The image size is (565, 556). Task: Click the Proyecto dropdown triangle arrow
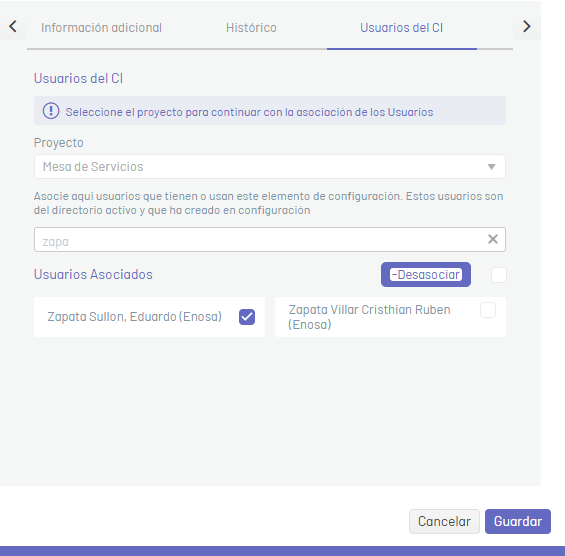tap(491, 167)
